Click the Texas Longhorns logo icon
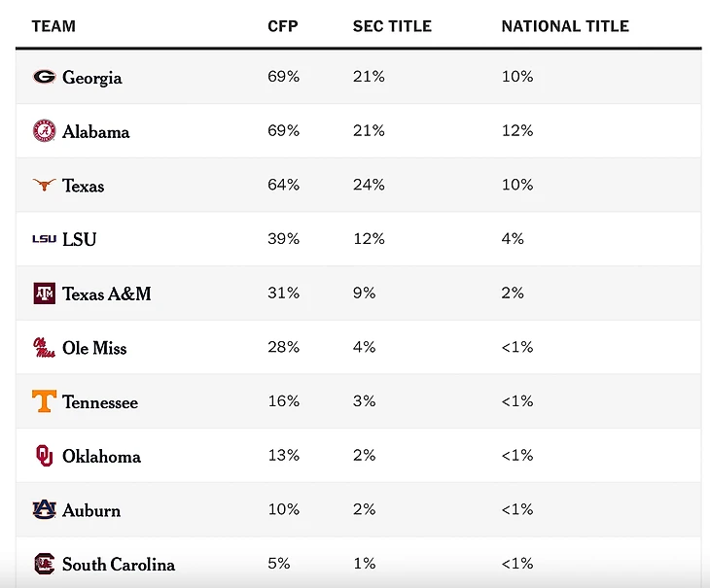Image resolution: width=710 pixels, height=588 pixels. click(44, 186)
